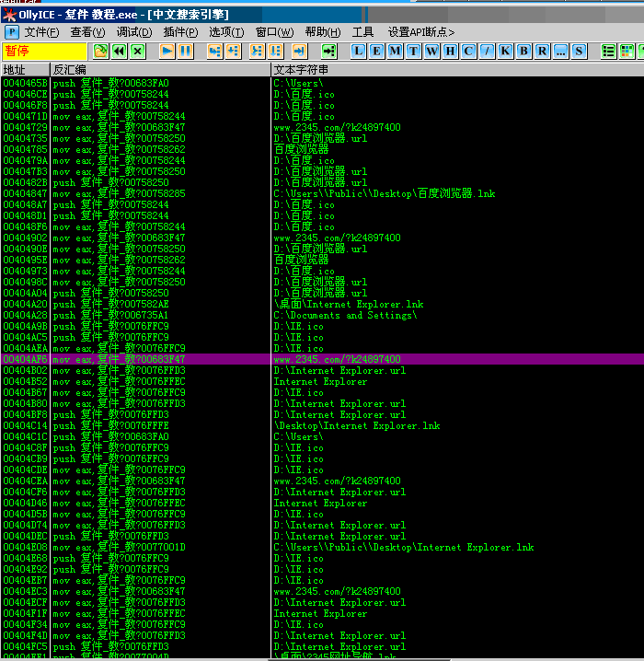Viewport: 644px width, 661px height.
Task: Open the 帮助(H) menu
Action: point(323,32)
